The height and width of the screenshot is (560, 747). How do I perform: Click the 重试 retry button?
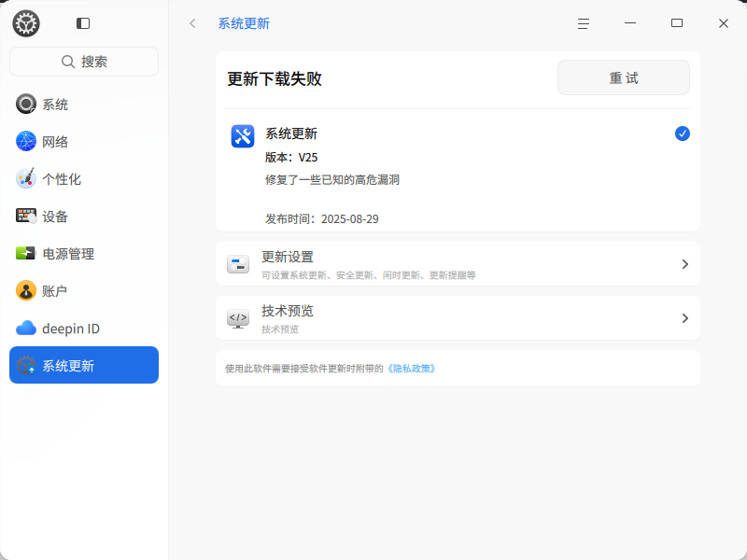[x=624, y=77]
